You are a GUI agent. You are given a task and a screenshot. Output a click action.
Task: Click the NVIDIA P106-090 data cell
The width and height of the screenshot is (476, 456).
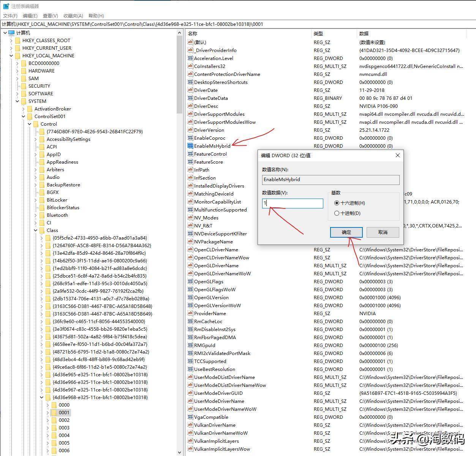point(379,106)
